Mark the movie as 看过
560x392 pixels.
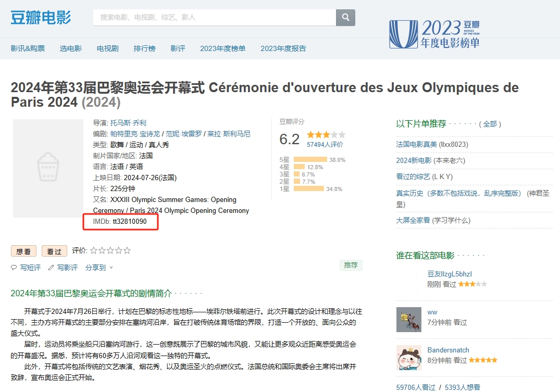click(54, 251)
